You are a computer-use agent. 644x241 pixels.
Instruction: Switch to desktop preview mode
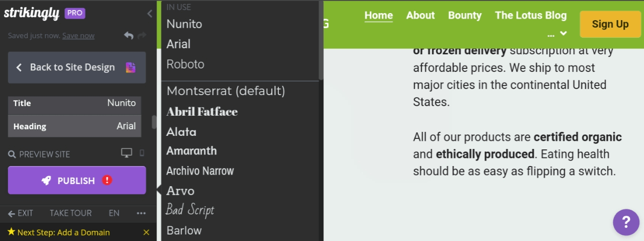(x=127, y=153)
